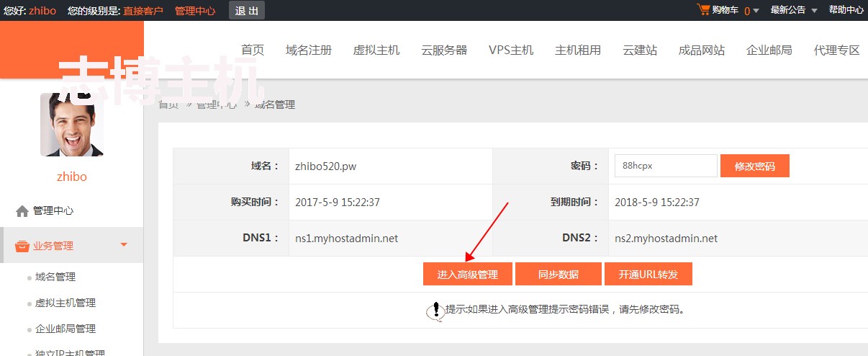Open 虚拟主机管理 in the sidebar
Screen dimensions: 868x356
pyautogui.click(x=65, y=303)
